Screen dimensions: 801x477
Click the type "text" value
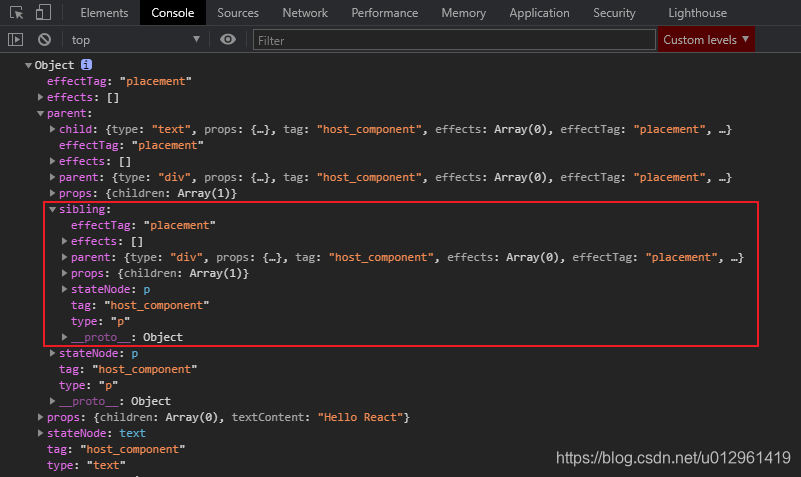106,465
